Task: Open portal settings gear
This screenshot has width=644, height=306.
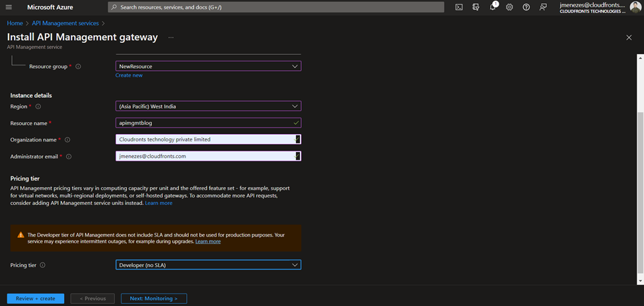Action: 509,7
